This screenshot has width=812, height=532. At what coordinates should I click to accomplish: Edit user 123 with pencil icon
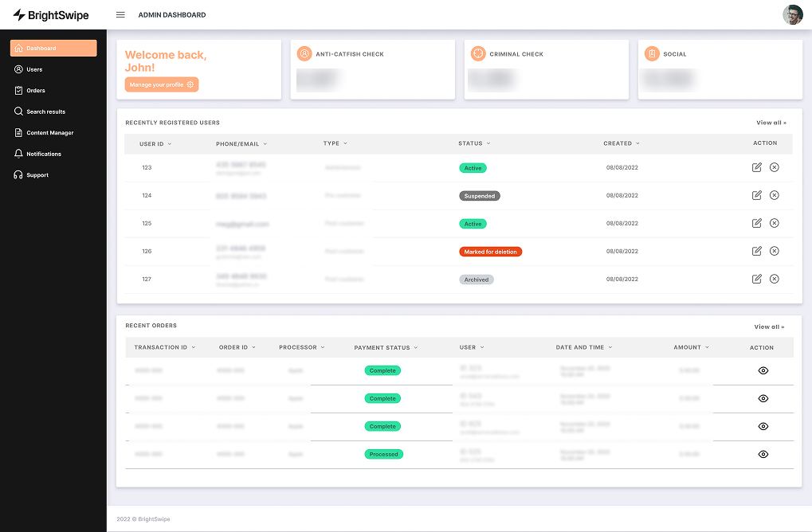coord(757,167)
